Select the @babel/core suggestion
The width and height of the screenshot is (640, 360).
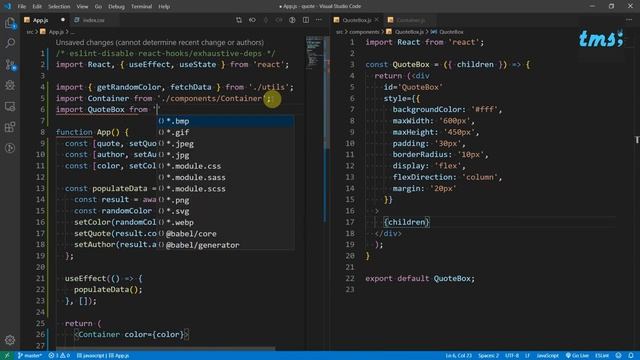(x=226, y=234)
